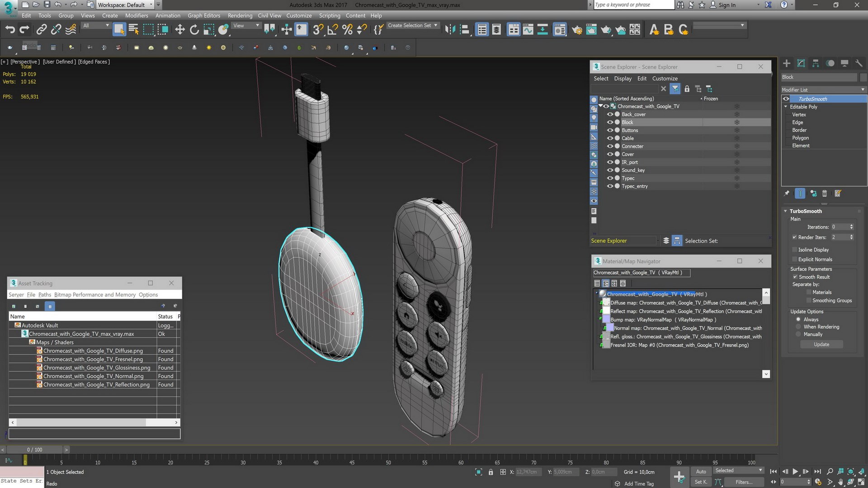This screenshot has height=488, width=868.
Task: Open the Create Selection Set dropdown
Action: click(412, 26)
